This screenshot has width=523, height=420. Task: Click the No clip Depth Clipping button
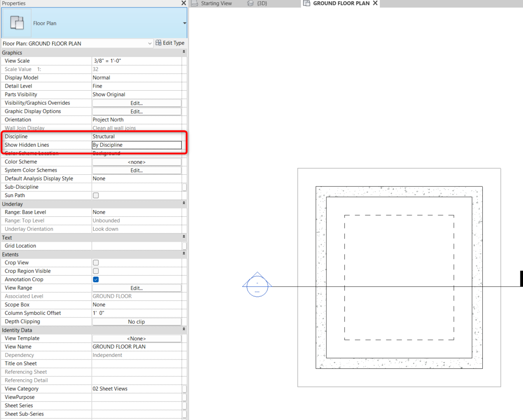(137, 321)
